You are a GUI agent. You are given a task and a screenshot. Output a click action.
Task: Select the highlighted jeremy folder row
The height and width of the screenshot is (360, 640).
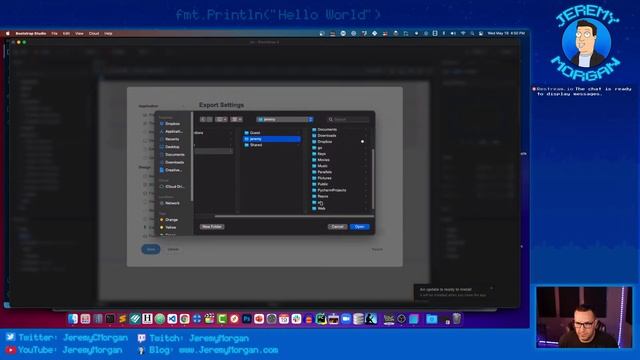(x=272, y=139)
